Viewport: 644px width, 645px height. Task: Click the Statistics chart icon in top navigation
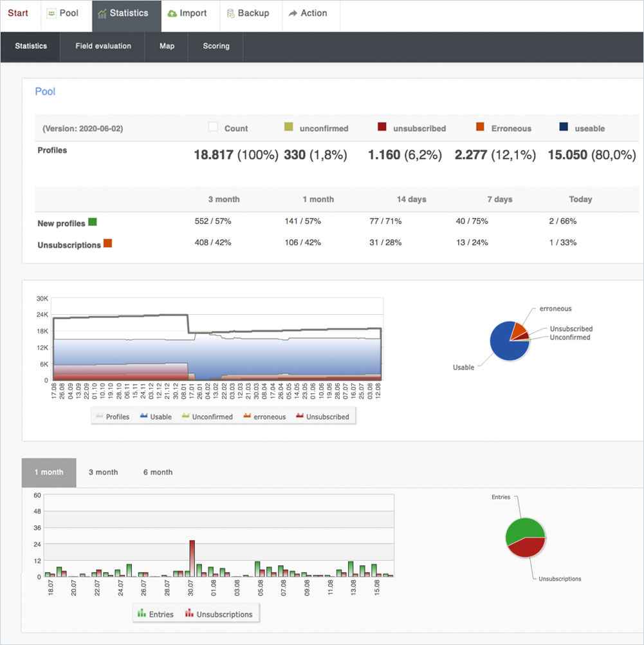click(x=102, y=14)
